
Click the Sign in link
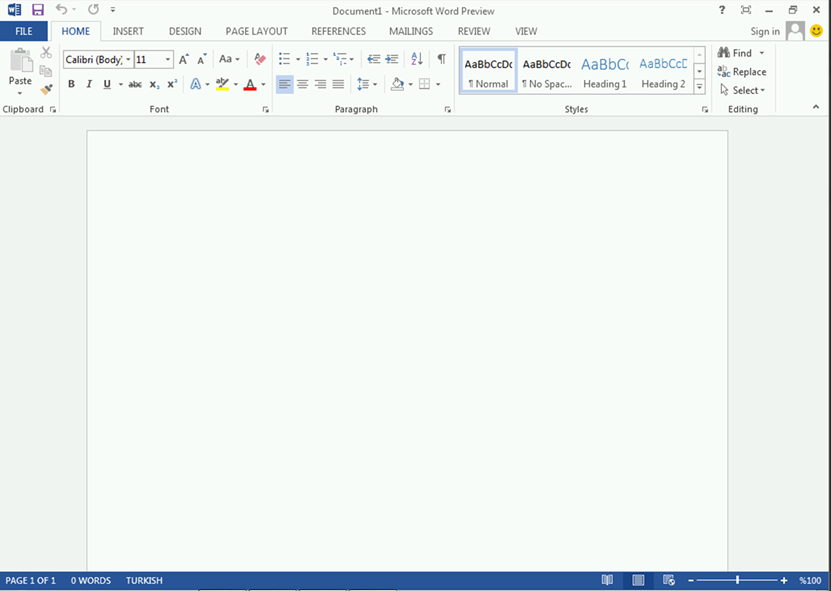coord(765,32)
